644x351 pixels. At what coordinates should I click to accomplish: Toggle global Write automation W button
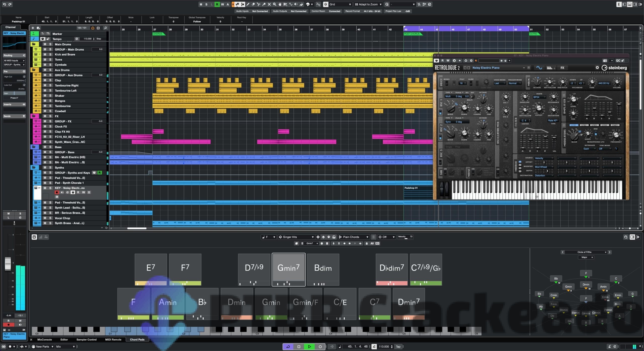[222, 4]
